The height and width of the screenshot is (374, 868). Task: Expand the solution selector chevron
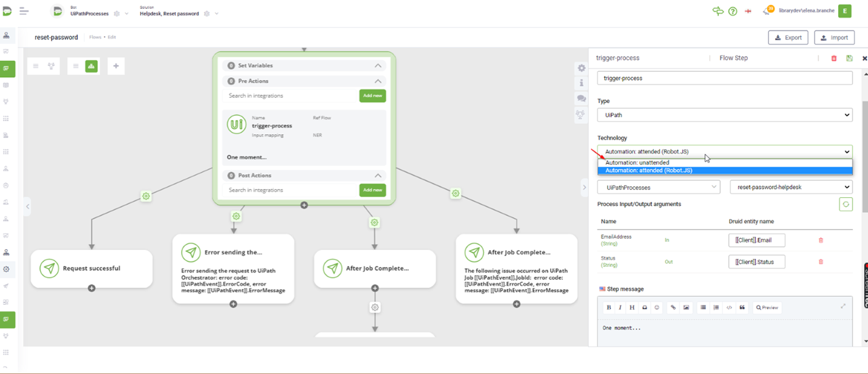pos(218,14)
